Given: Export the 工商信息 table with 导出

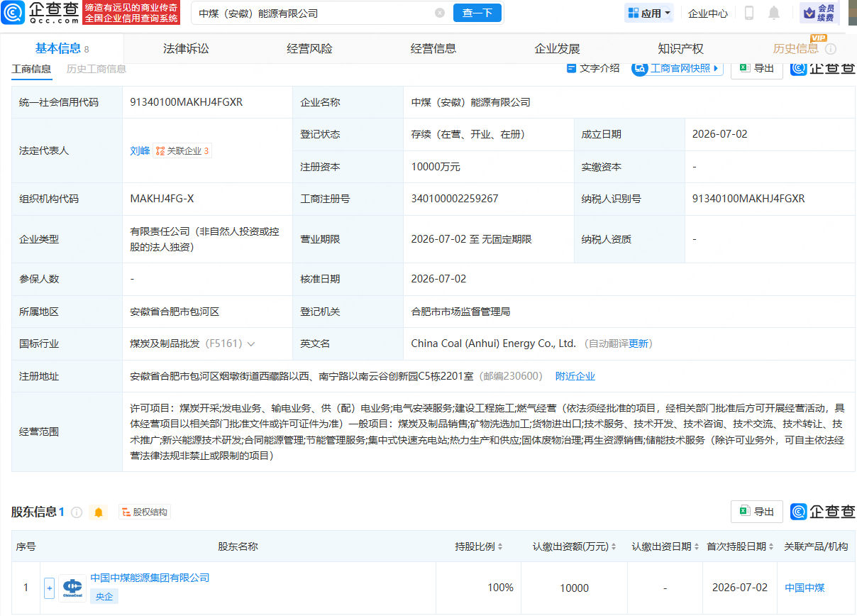Looking at the screenshot, I should point(756,68).
